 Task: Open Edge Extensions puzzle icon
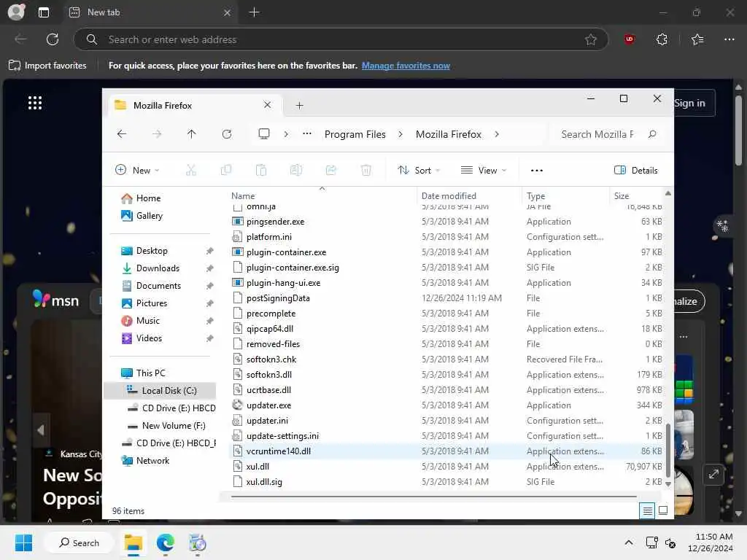tap(662, 39)
